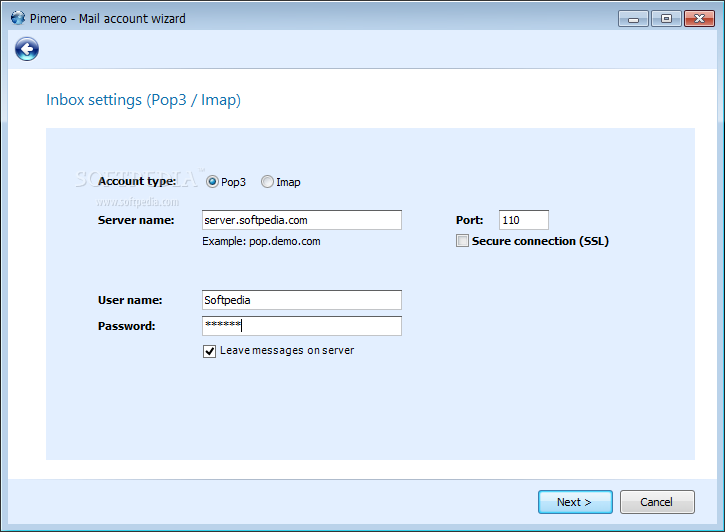Screen dimensions: 725x532
Task: Click the Port number field
Action: (524, 220)
